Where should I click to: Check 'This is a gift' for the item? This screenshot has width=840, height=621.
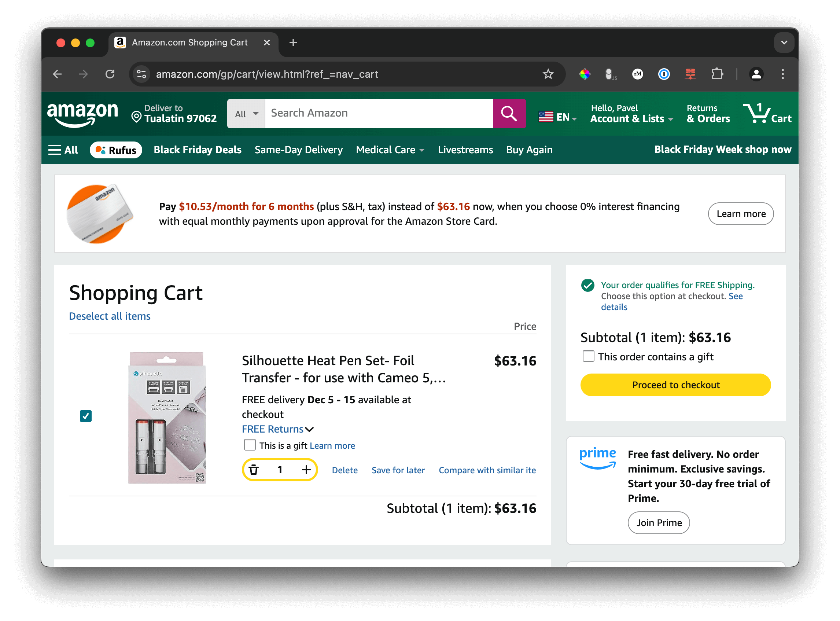click(x=250, y=445)
